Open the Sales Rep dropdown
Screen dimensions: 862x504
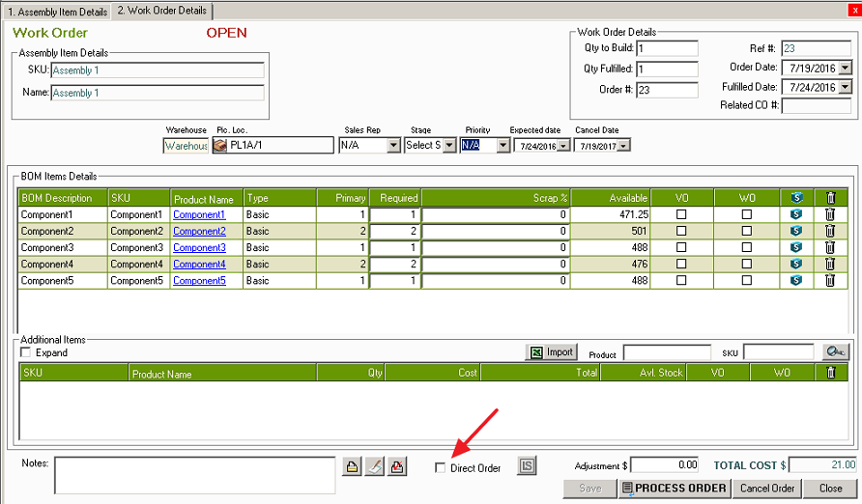coord(392,146)
